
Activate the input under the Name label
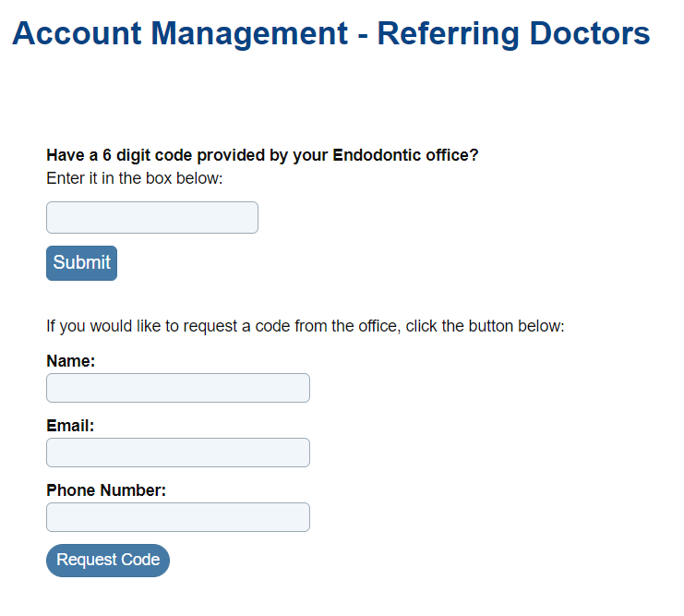coord(178,388)
